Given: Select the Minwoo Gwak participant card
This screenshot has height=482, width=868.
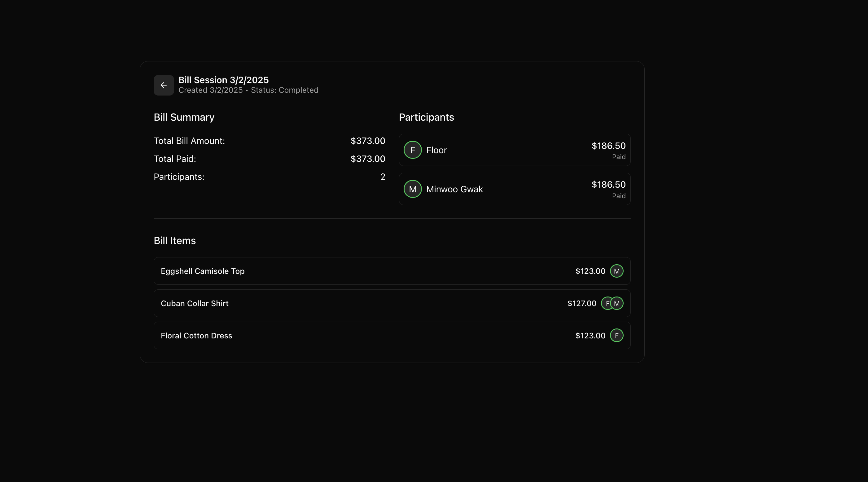Looking at the screenshot, I should [x=514, y=189].
